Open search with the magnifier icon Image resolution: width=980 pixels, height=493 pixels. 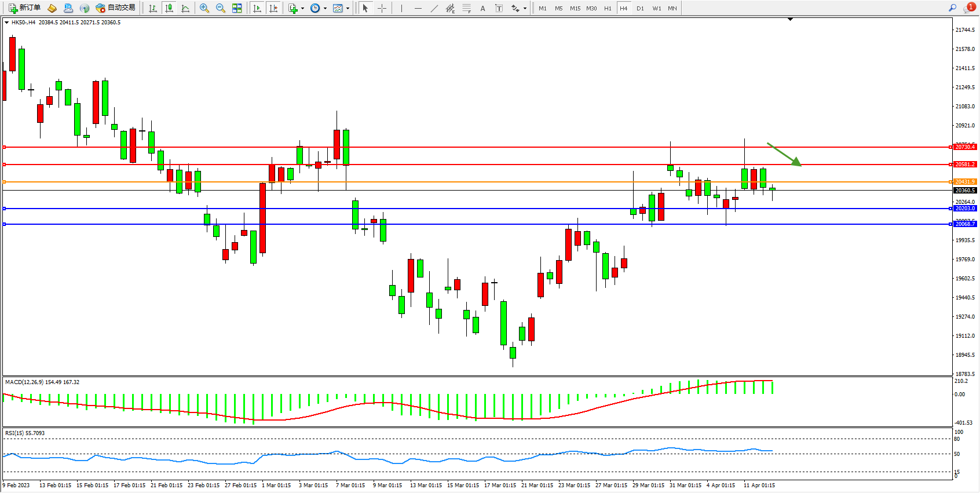(952, 8)
